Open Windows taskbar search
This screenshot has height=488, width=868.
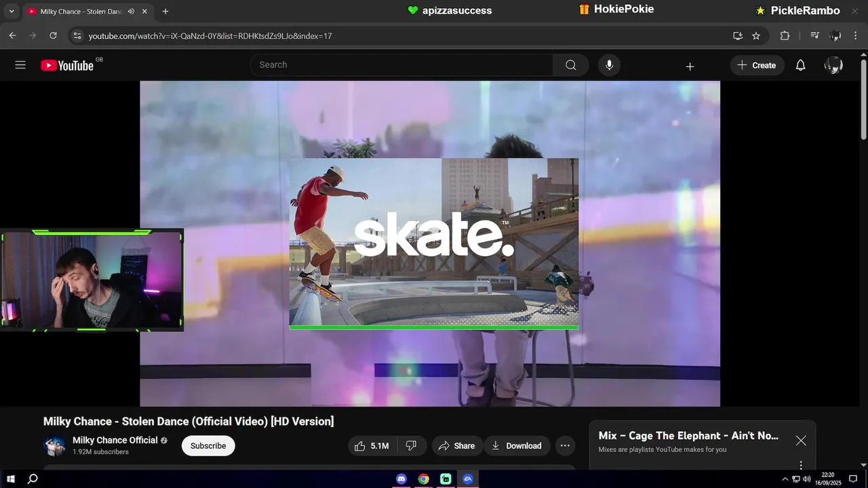point(33,479)
